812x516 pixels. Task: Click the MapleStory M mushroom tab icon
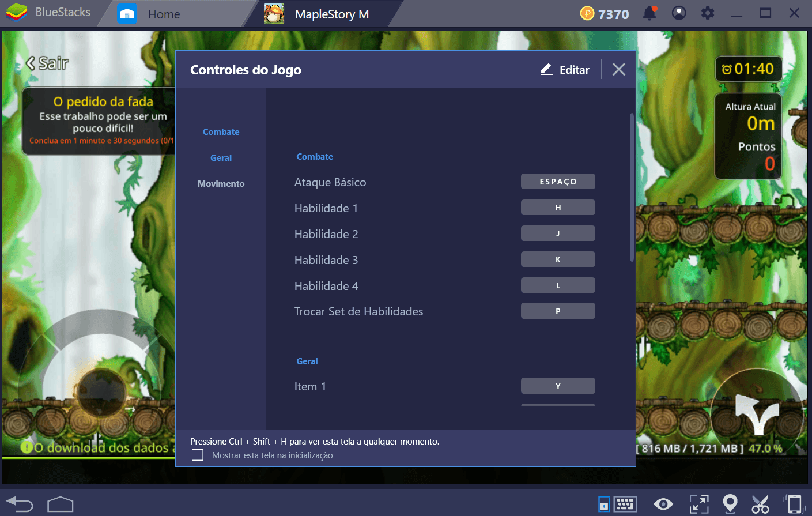coord(274,13)
